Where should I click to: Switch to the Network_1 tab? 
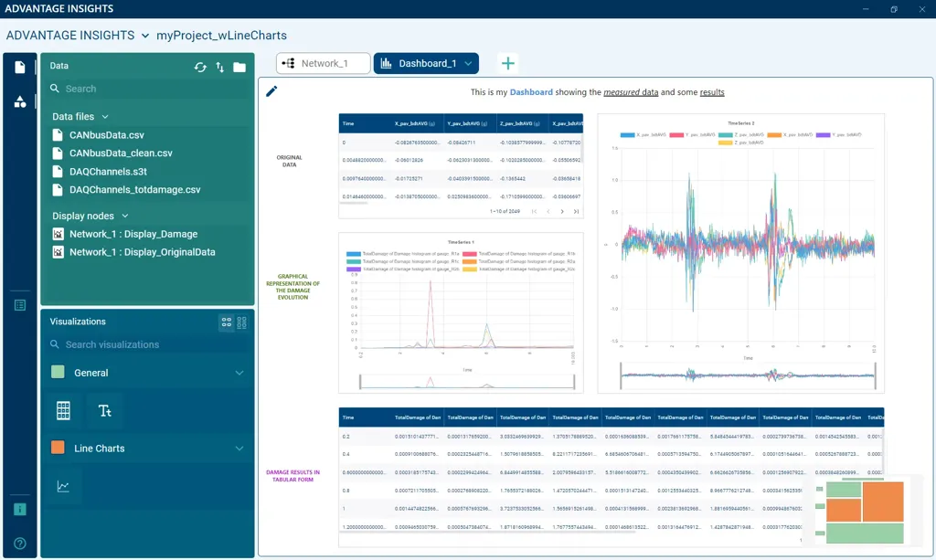click(324, 63)
